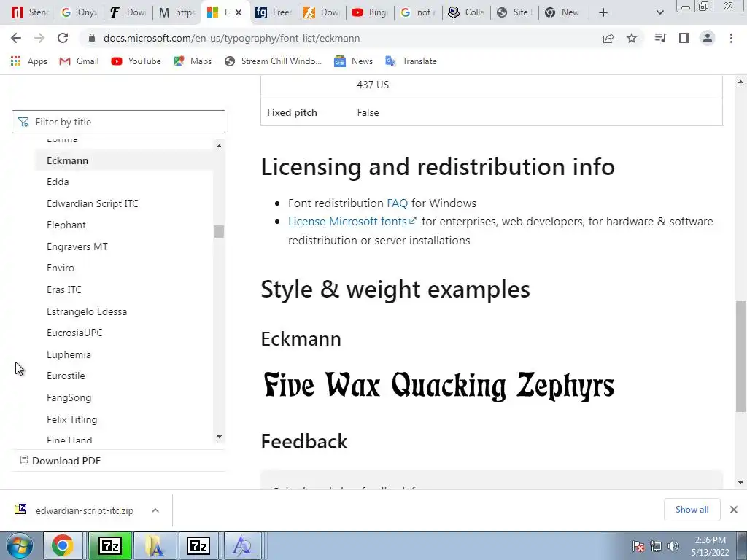Open the Maps bookmark
Image resolution: width=747 pixels, height=560 pixels.
pyautogui.click(x=193, y=61)
